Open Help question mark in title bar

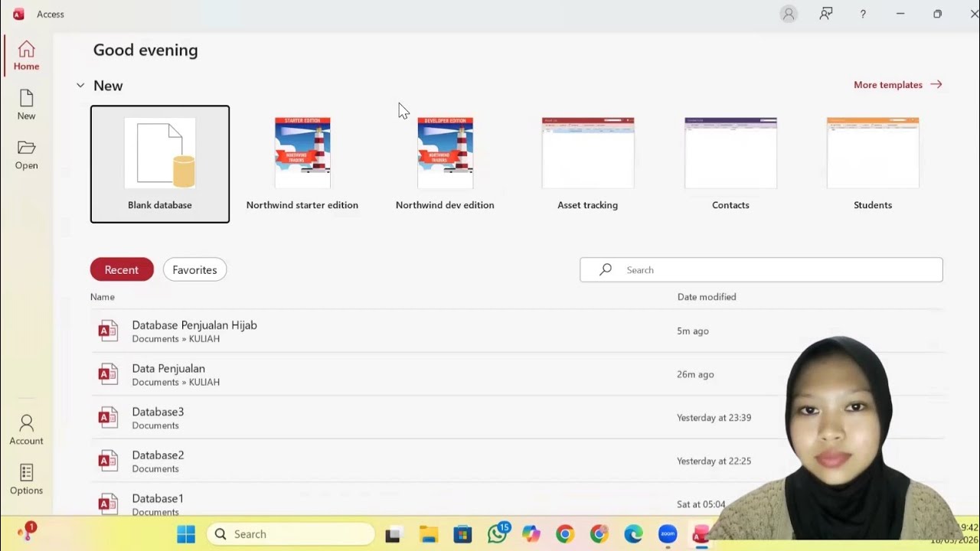point(863,14)
